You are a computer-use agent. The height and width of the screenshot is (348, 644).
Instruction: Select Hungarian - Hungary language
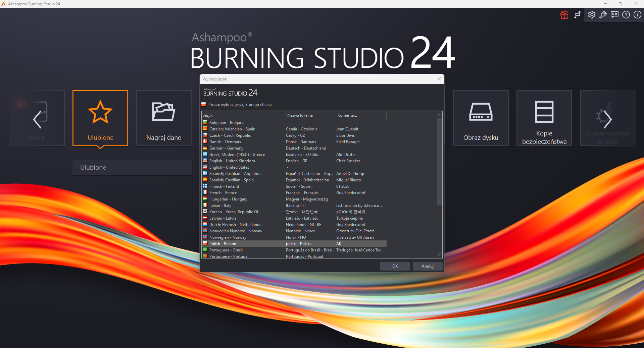click(294, 199)
